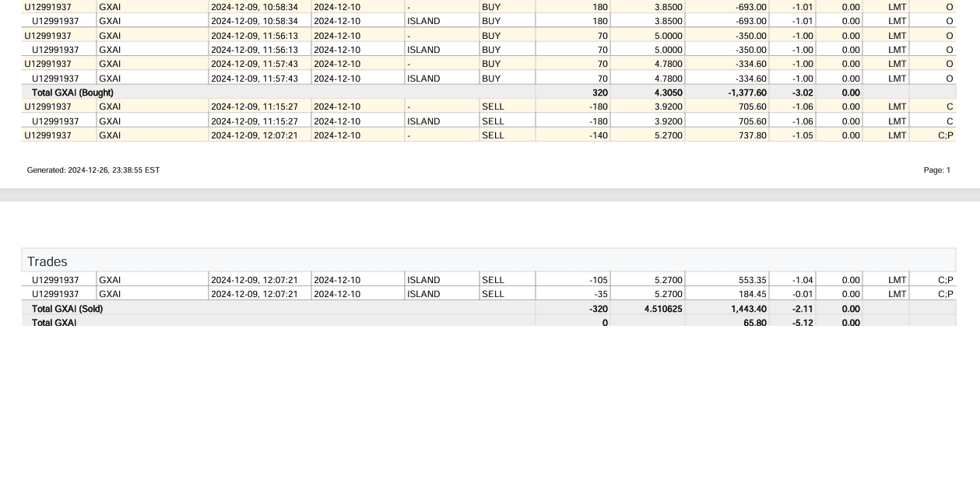This screenshot has width=980, height=504.
Task: Click the 'Trades' section heading
Action: pyautogui.click(x=47, y=261)
